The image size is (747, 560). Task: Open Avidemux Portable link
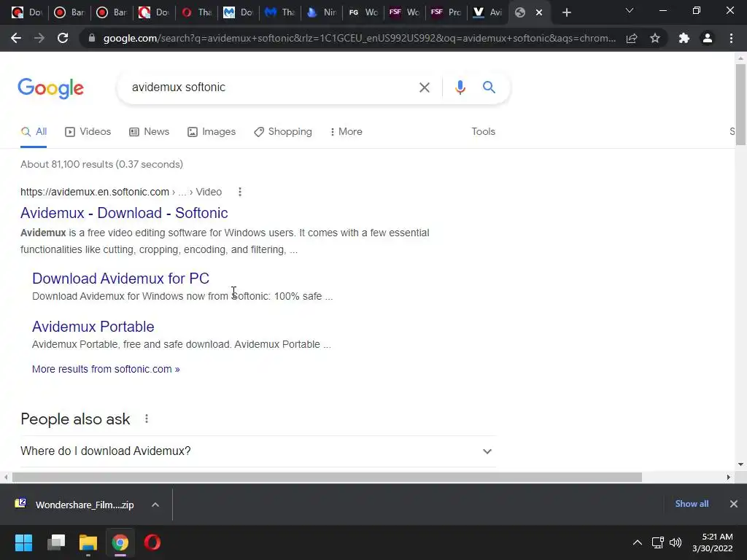tap(93, 327)
